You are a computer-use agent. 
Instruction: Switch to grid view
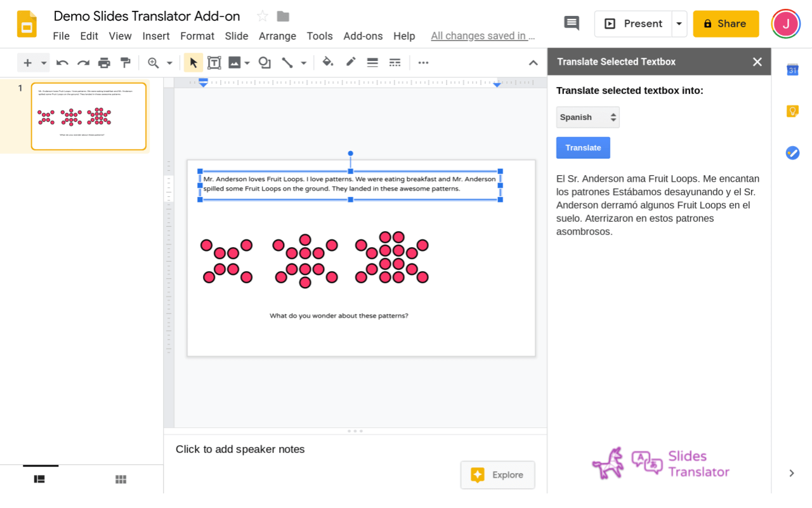[121, 479]
